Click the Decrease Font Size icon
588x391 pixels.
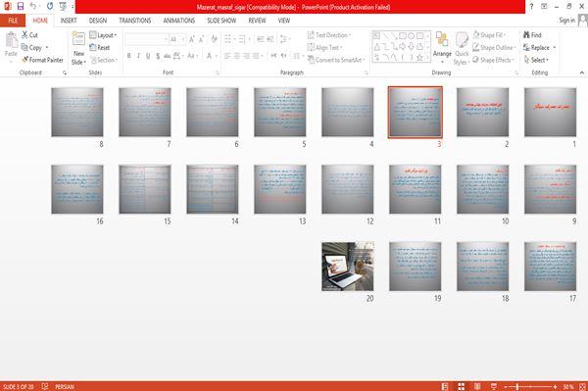coord(201,38)
